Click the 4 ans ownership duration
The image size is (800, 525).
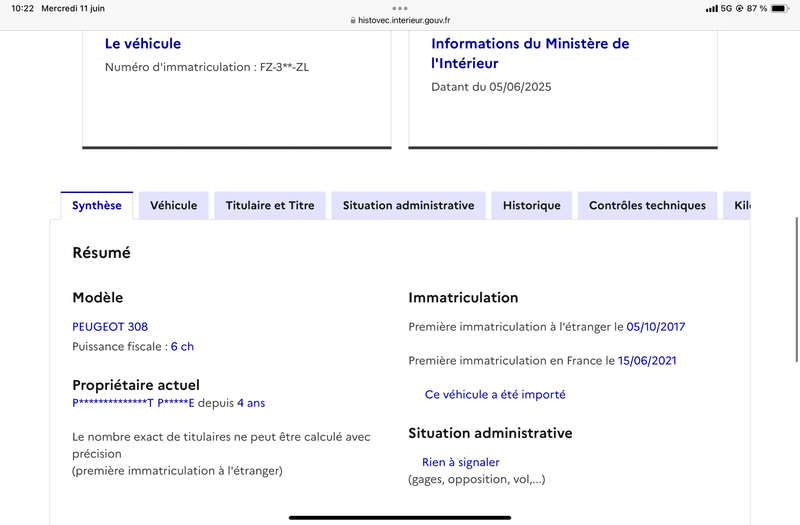point(251,403)
